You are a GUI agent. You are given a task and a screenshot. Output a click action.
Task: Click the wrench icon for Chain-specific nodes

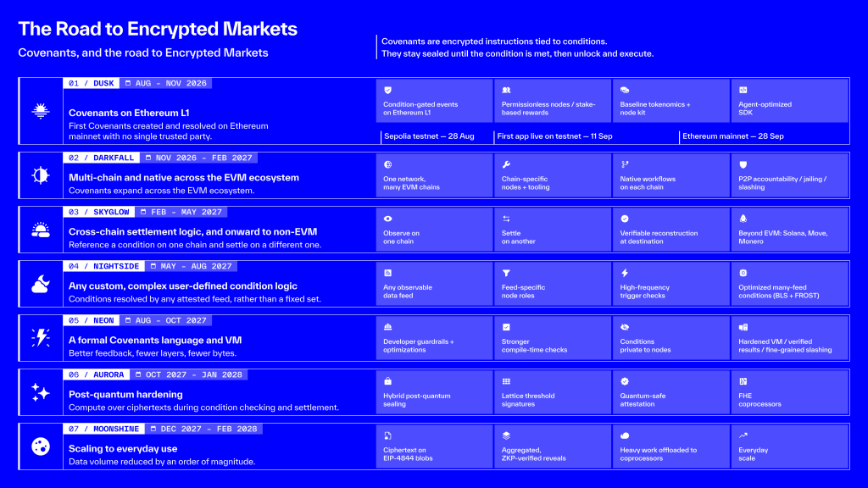506,164
